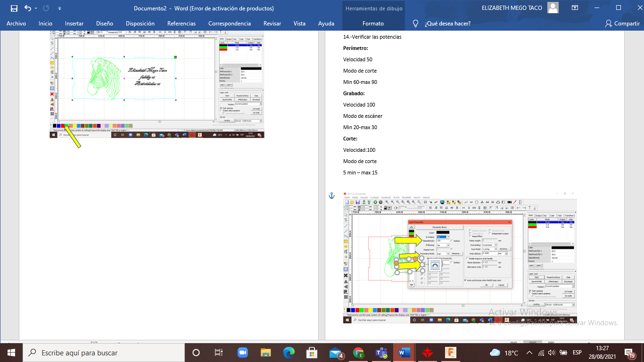Click the 'Modo de escáner' line
Viewport: 644px width, 362px height.
click(x=363, y=116)
